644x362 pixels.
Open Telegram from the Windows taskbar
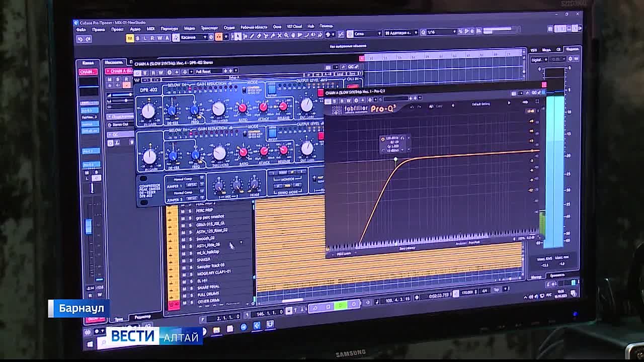(244, 327)
